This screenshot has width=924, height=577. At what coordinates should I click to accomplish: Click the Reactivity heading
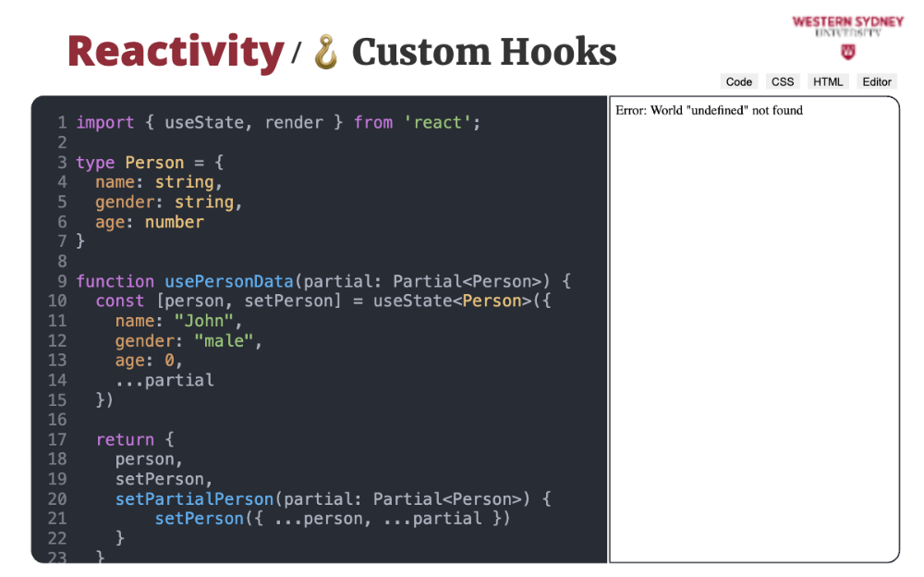175,52
